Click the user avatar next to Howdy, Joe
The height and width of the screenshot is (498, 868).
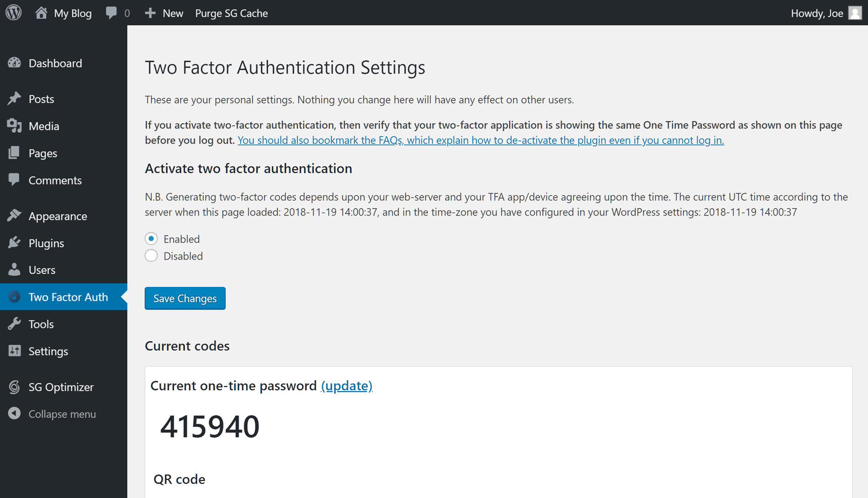pyautogui.click(x=855, y=13)
